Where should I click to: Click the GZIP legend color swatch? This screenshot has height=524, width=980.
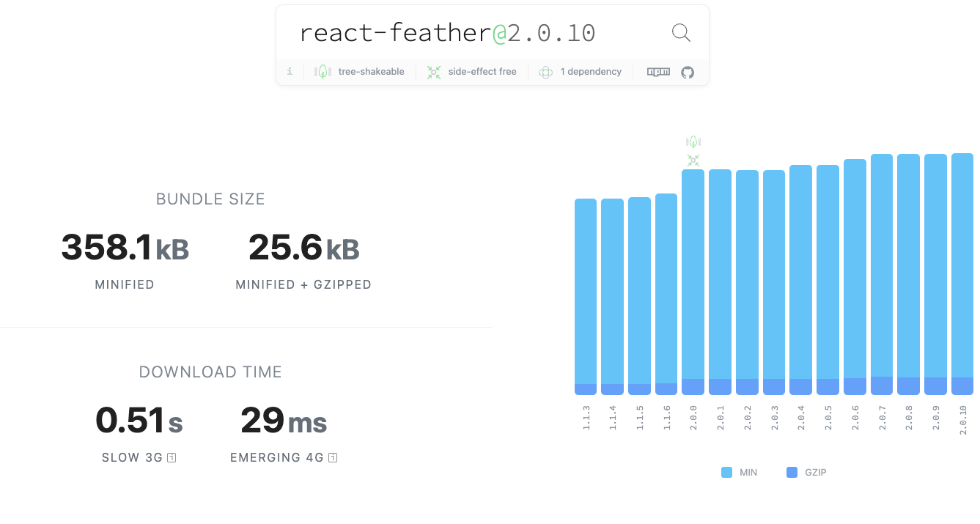pos(792,473)
